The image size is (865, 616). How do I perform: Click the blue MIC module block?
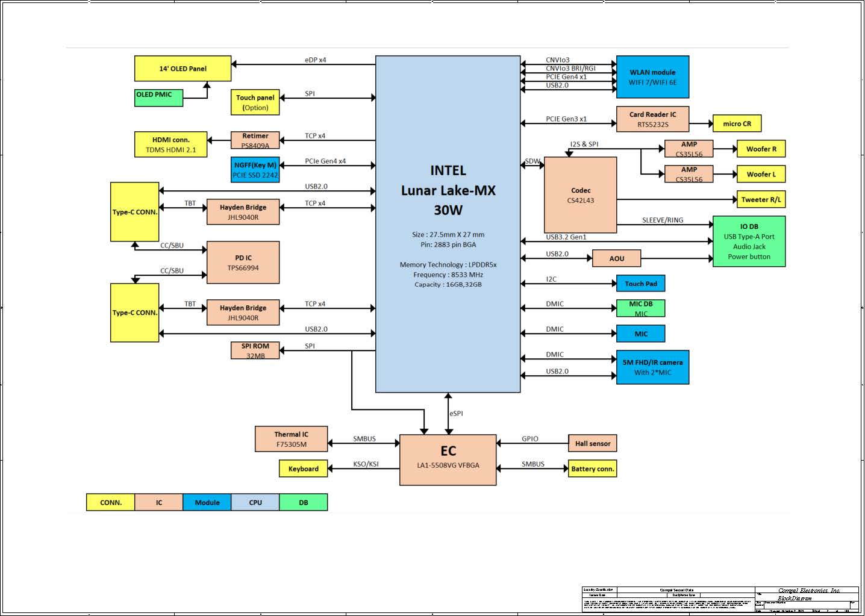click(640, 334)
